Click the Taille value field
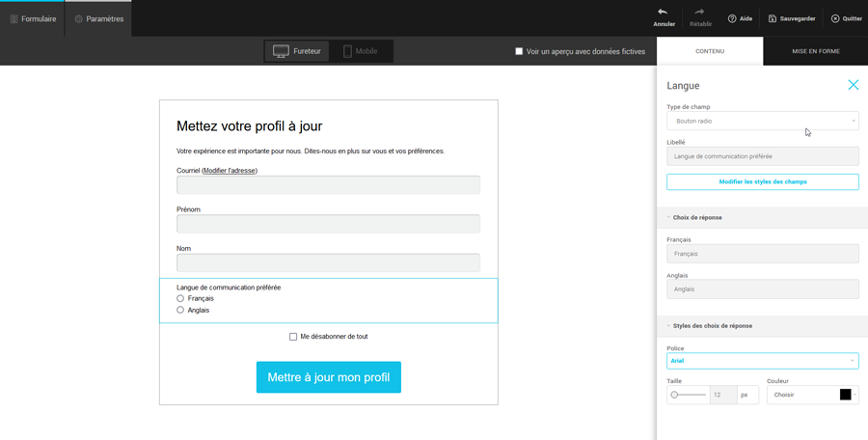The width and height of the screenshot is (868, 440). click(x=723, y=395)
